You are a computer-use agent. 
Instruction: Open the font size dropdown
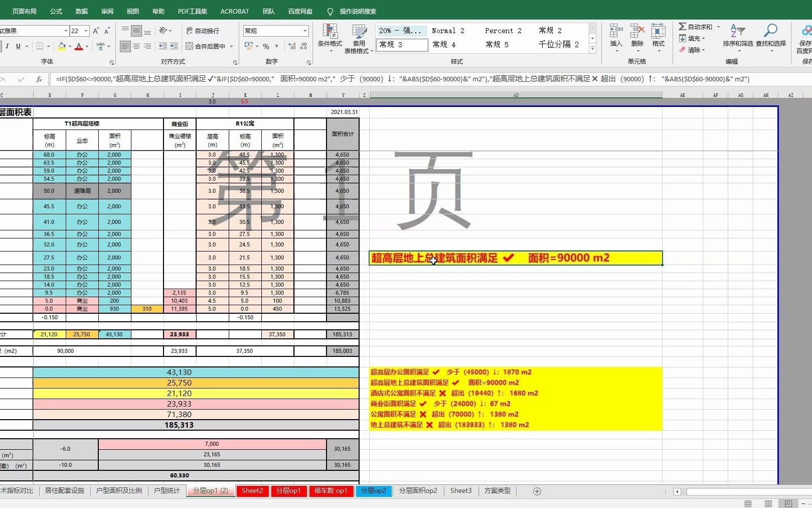point(85,31)
